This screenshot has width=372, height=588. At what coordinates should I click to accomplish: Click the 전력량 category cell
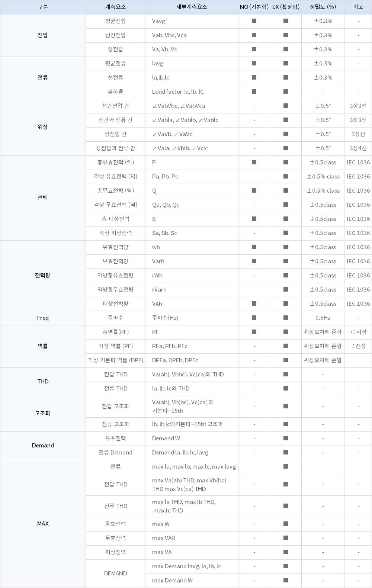(43, 276)
